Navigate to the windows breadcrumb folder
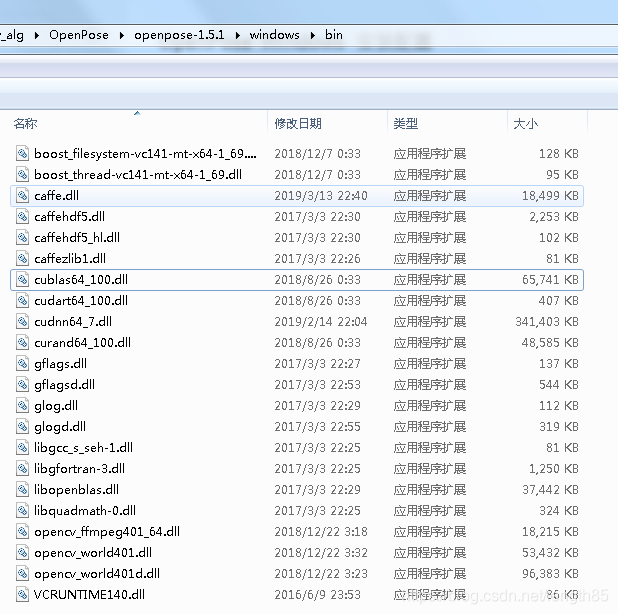 [x=275, y=35]
